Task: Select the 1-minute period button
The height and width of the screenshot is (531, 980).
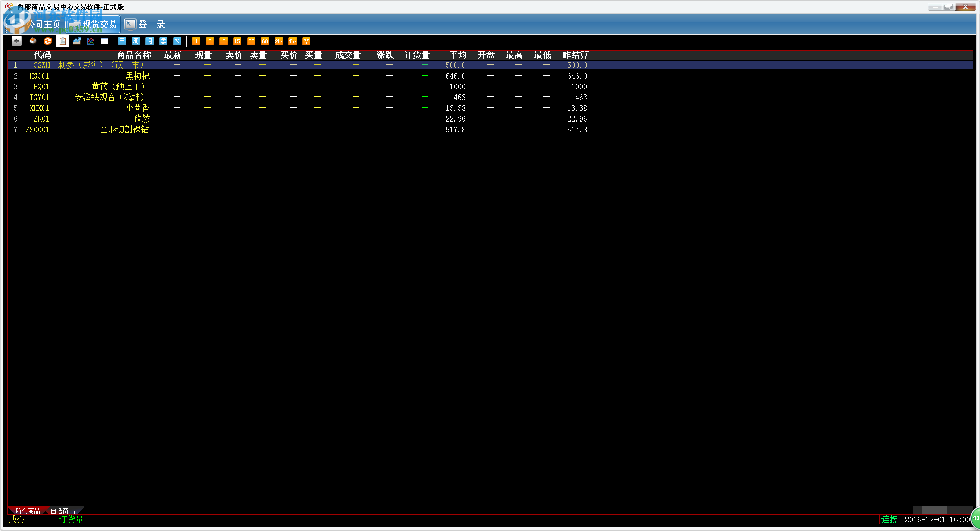Action: tap(196, 41)
